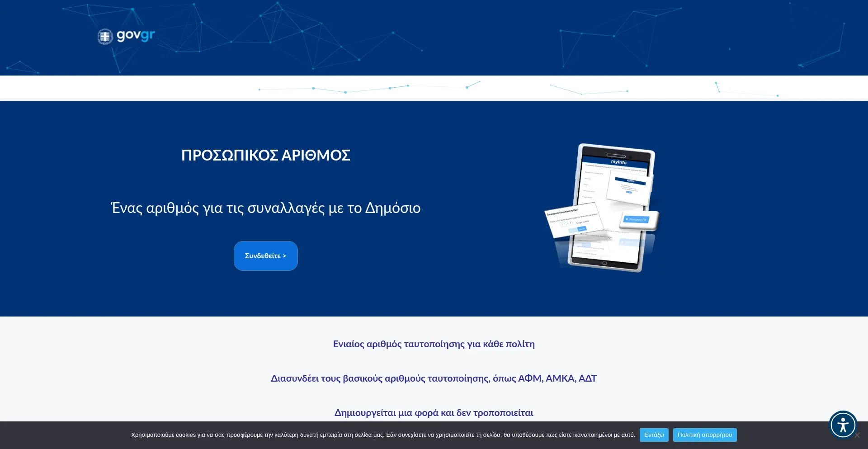This screenshot has height=449, width=868.
Task: Click the line mentioning ΑΦΜ, ΑΜΚΑ, ΑΔΤ
Action: pyautogui.click(x=434, y=378)
